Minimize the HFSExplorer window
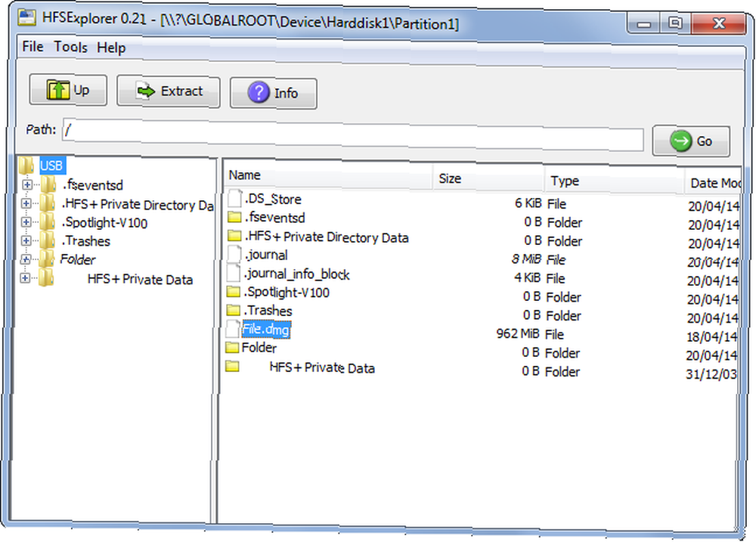The height and width of the screenshot is (542, 756). point(643,23)
